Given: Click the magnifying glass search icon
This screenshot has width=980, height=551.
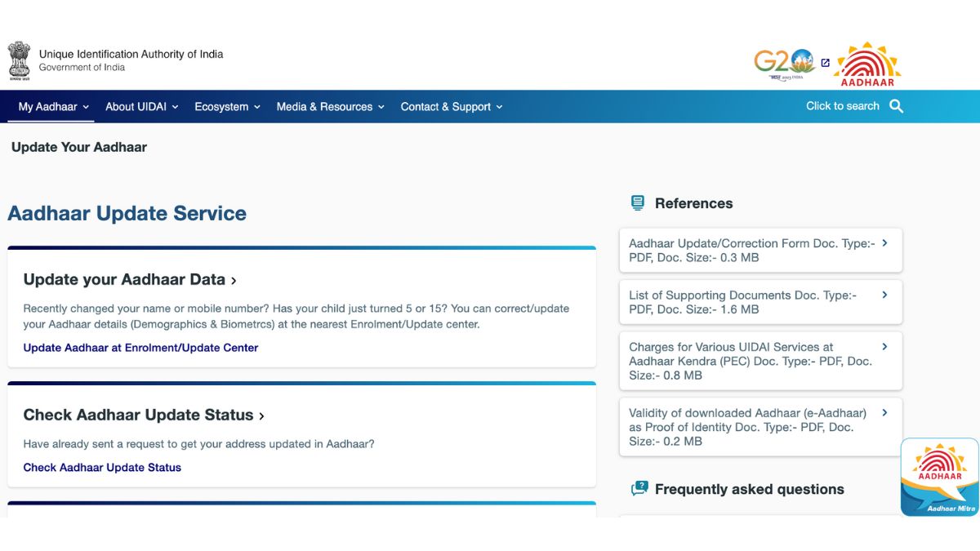Looking at the screenshot, I should [896, 106].
